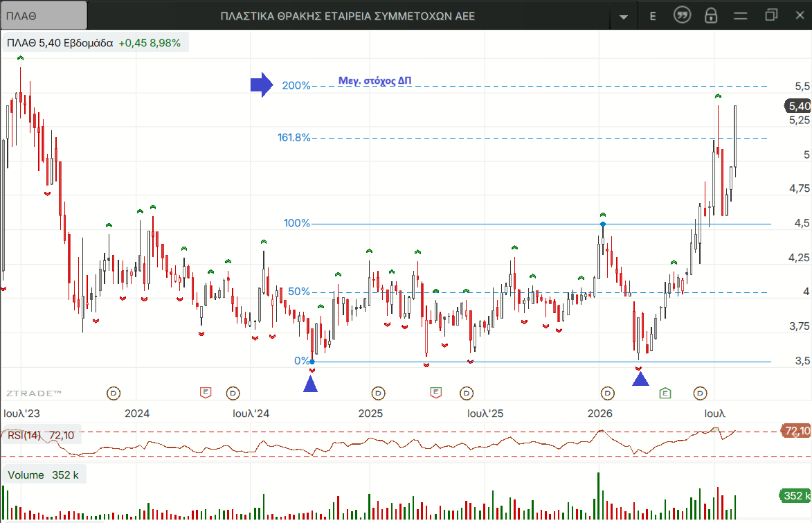
Task: Click the red E earnings marker before Ιουλ'24
Action: (x=206, y=392)
